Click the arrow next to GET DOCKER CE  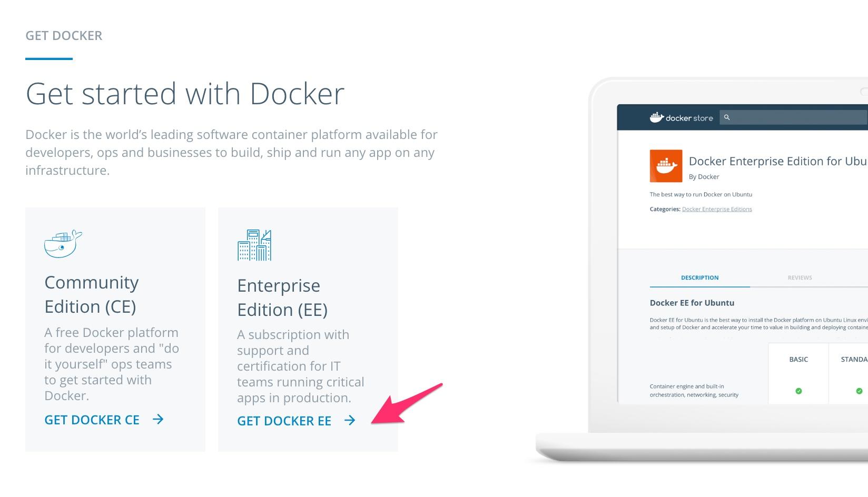point(158,419)
